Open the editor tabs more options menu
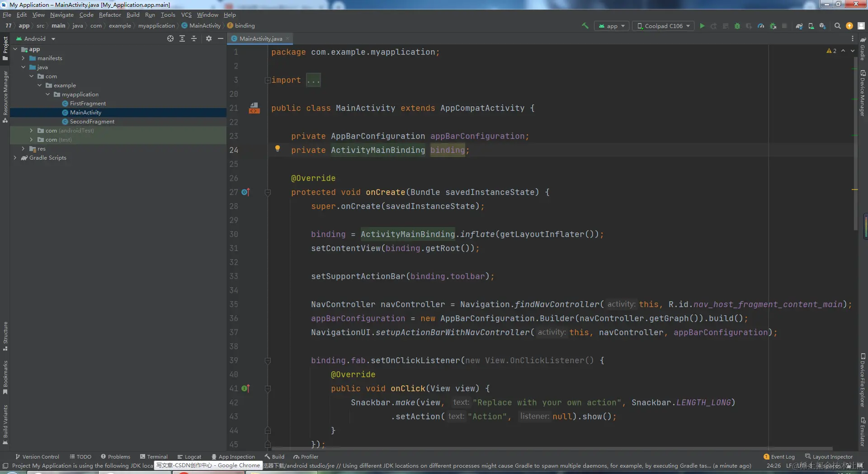 853,38
